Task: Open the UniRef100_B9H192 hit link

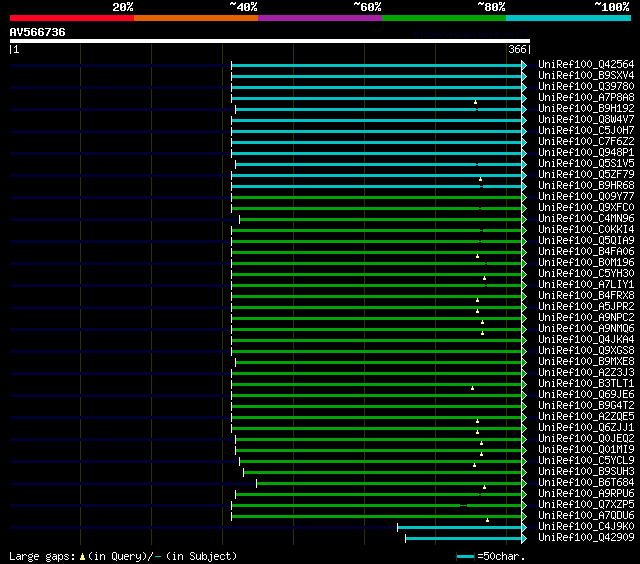Action: (x=586, y=108)
